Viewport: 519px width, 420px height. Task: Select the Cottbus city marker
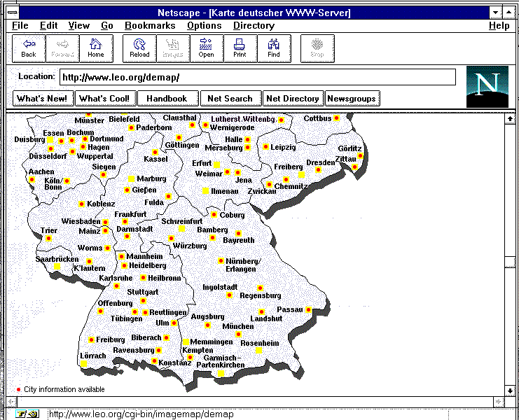337,118
